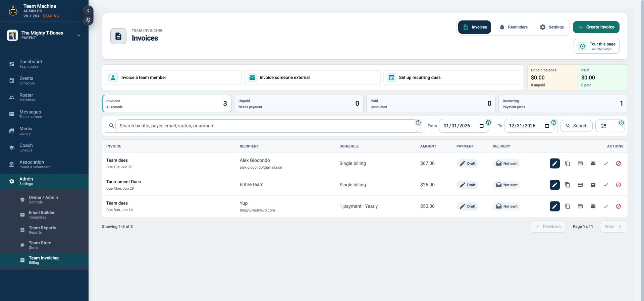Open card payment for Alex Giocondo invoice
This screenshot has width=644, height=301.
580,163
